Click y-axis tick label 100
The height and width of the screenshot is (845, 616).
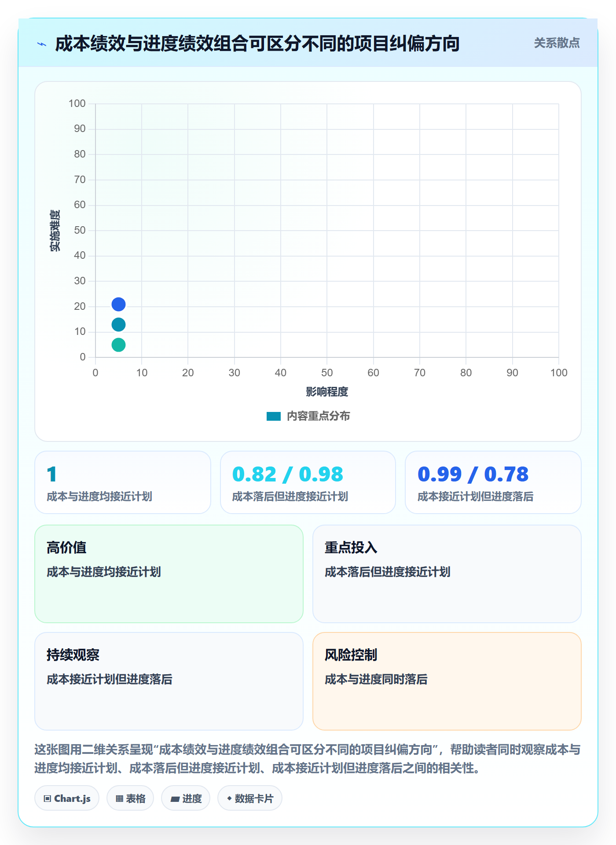point(77,103)
